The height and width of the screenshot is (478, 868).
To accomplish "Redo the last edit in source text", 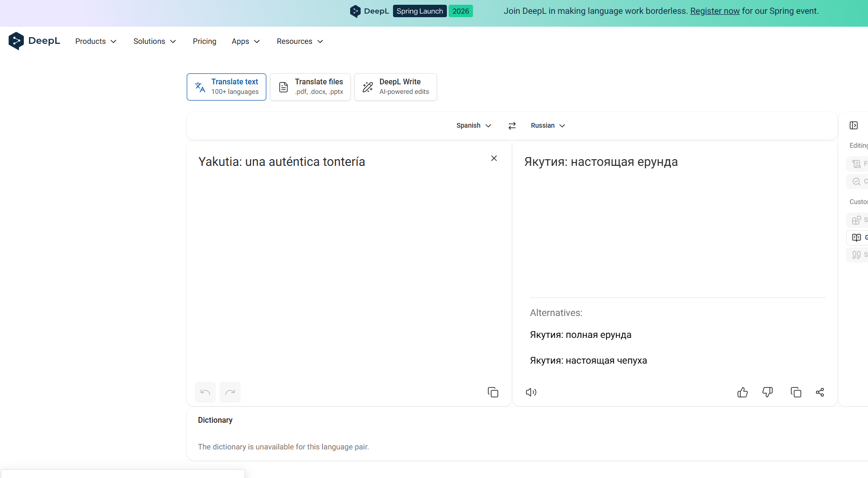I will [230, 392].
